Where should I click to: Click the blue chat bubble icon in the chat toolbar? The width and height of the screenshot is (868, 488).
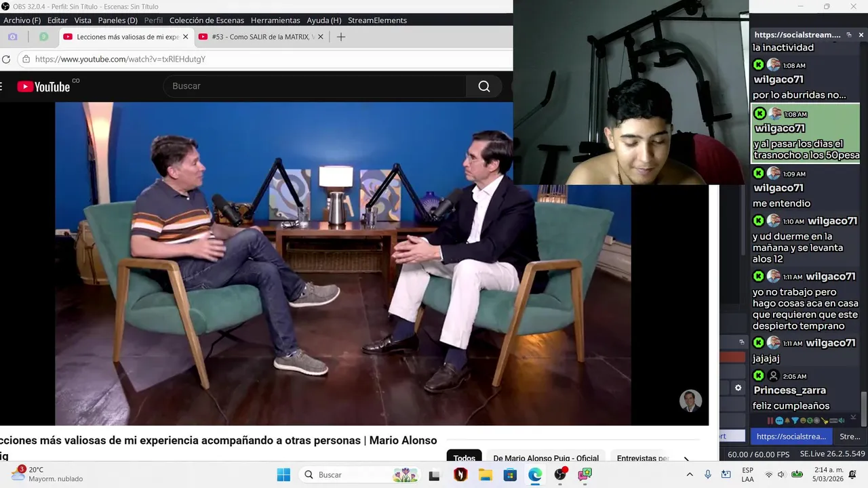click(x=779, y=421)
